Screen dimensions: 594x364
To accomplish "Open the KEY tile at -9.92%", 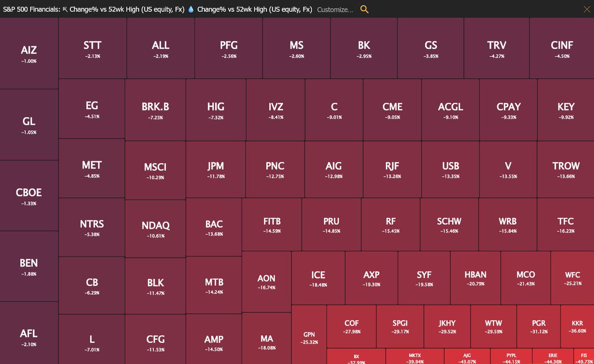I will click(x=566, y=110).
